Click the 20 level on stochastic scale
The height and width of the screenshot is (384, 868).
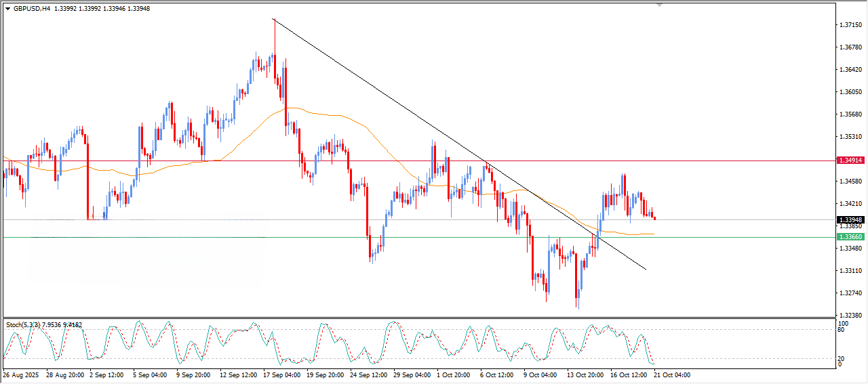(x=842, y=358)
